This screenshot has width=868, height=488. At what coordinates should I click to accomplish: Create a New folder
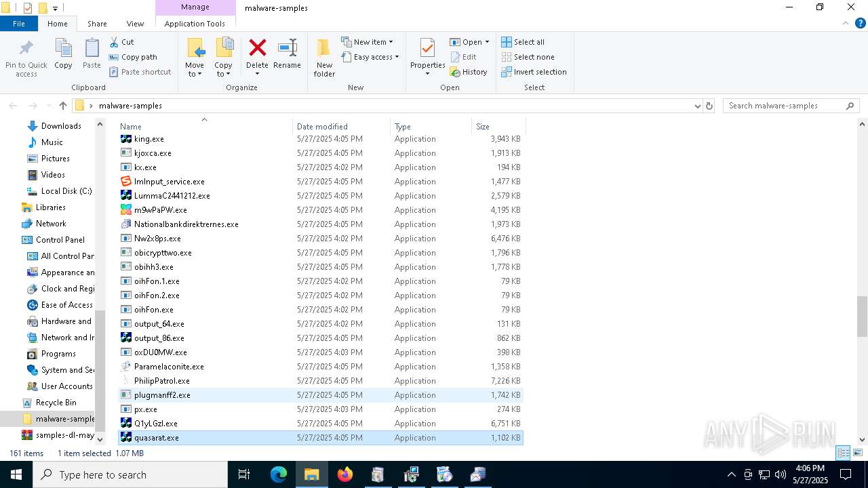324,57
